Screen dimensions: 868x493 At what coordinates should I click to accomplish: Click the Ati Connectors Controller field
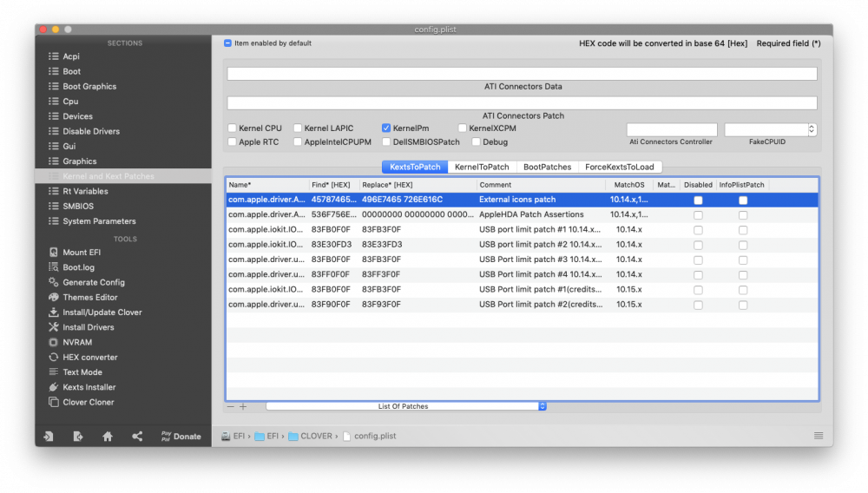672,129
